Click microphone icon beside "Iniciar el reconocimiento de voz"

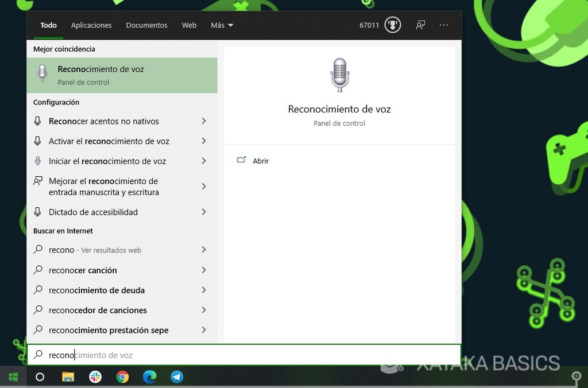click(x=38, y=161)
